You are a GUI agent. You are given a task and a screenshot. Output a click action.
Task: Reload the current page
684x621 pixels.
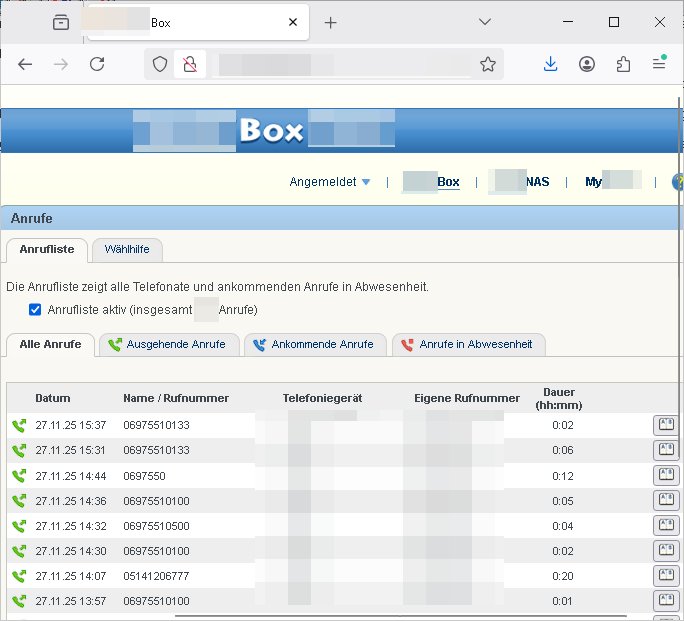(x=97, y=64)
